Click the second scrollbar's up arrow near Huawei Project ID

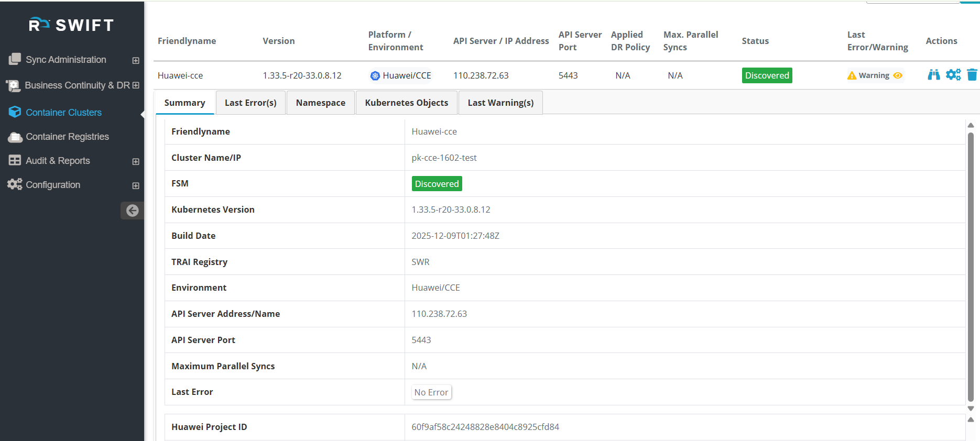[x=971, y=420]
